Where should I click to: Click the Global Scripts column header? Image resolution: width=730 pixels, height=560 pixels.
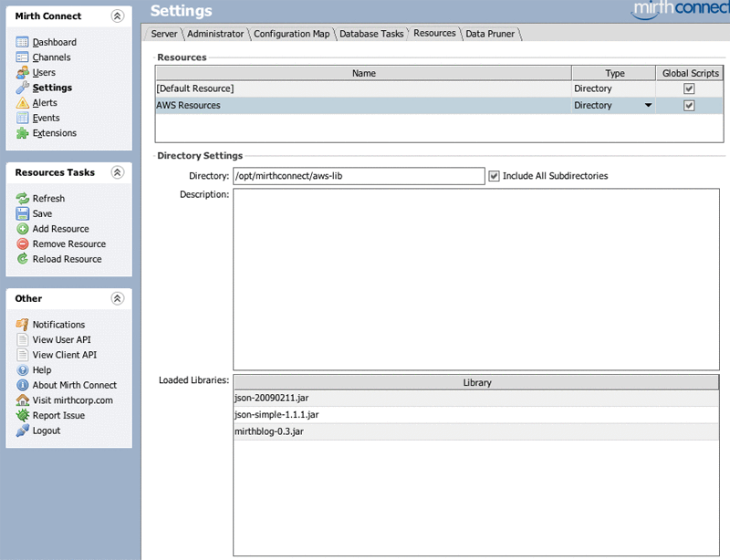[690, 73]
